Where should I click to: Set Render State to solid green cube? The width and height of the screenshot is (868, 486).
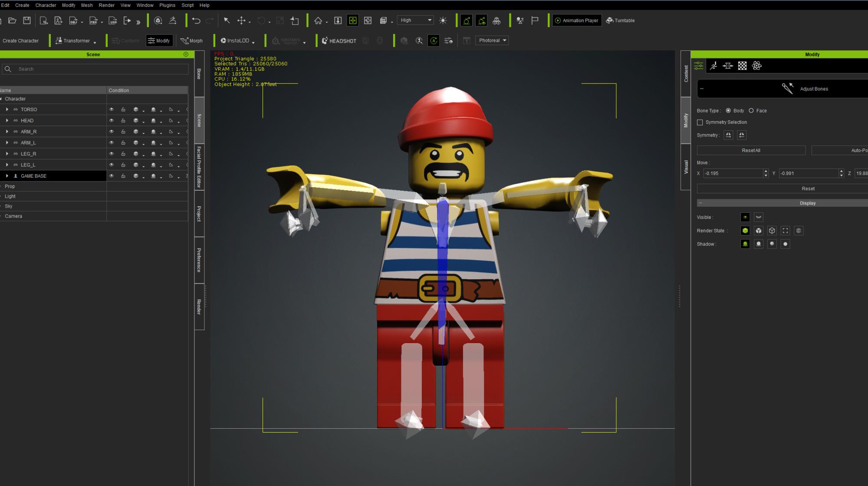click(745, 231)
